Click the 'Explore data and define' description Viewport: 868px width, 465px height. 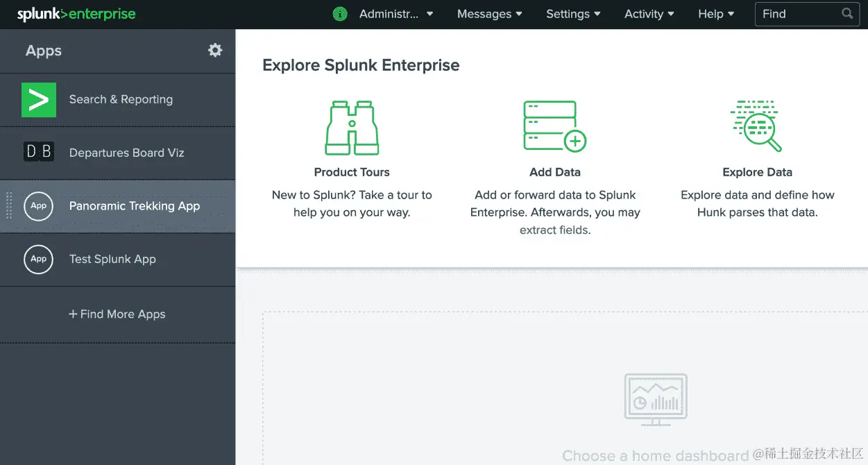tap(758, 204)
